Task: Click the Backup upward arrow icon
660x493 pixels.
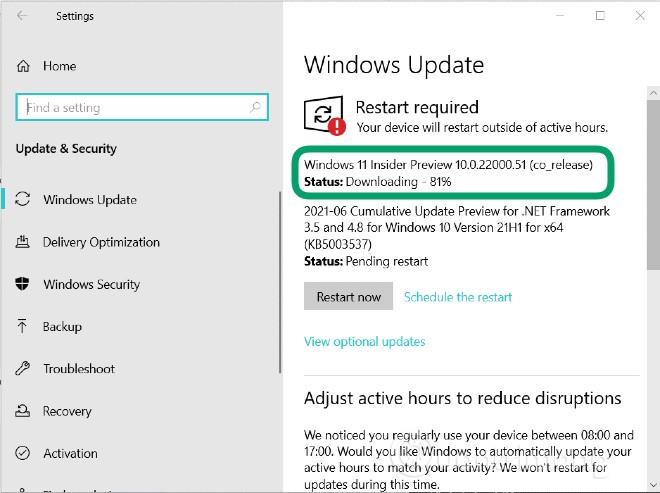Action: [x=22, y=326]
